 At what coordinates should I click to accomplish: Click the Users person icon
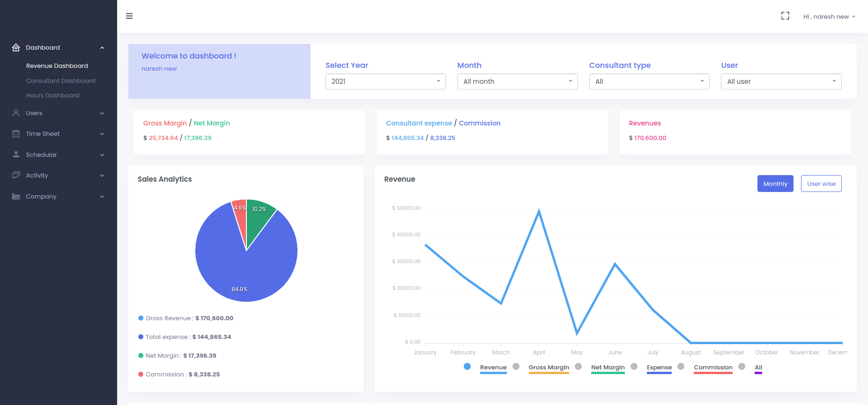click(16, 113)
